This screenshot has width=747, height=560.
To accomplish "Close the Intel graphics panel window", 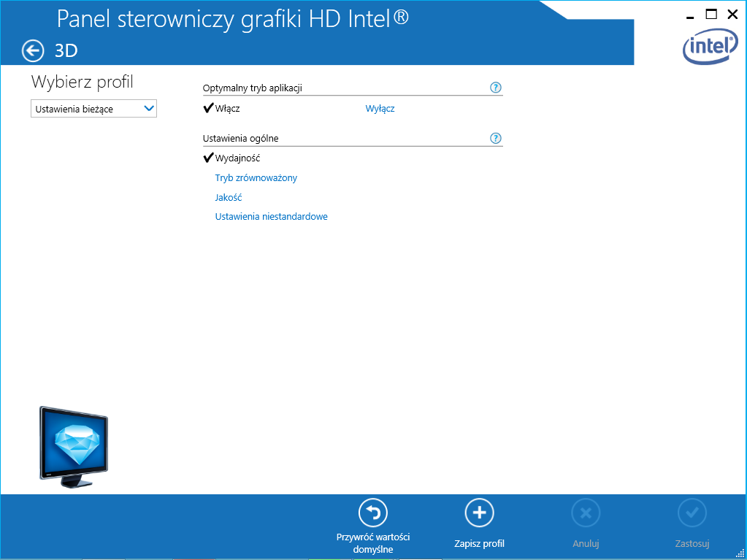I will pyautogui.click(x=732, y=15).
